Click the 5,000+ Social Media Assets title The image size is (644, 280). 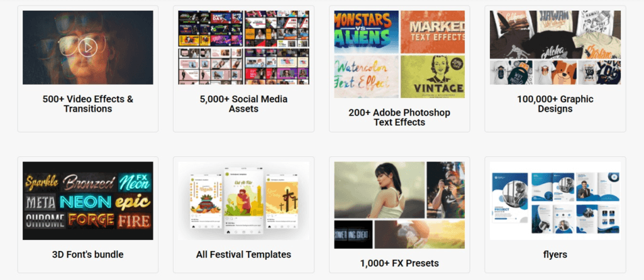[x=243, y=104]
